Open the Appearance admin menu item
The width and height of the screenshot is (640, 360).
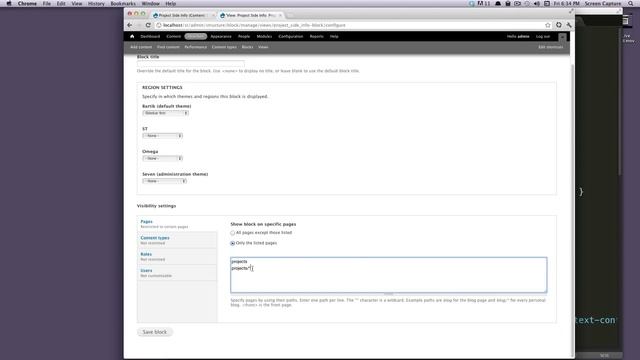[221, 37]
